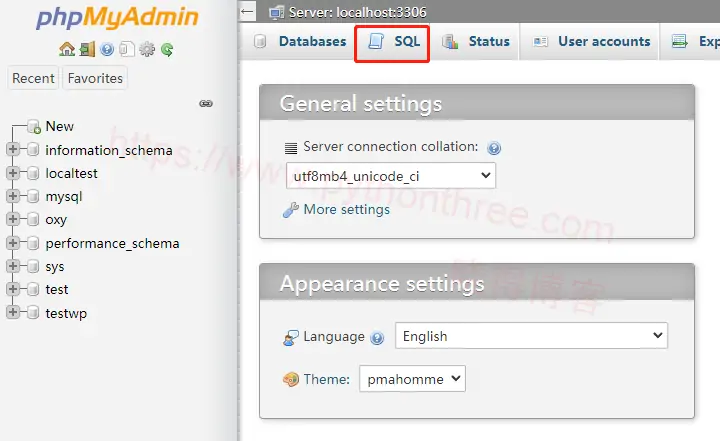Screen dimensions: 720x441
Task: Select the performance_schema database in tree
Action: (x=112, y=243)
